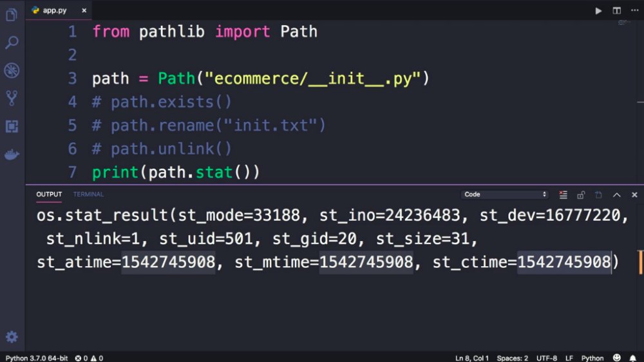Click st_gid=20 in the output
The height and width of the screenshot is (362, 644).
pos(314,239)
